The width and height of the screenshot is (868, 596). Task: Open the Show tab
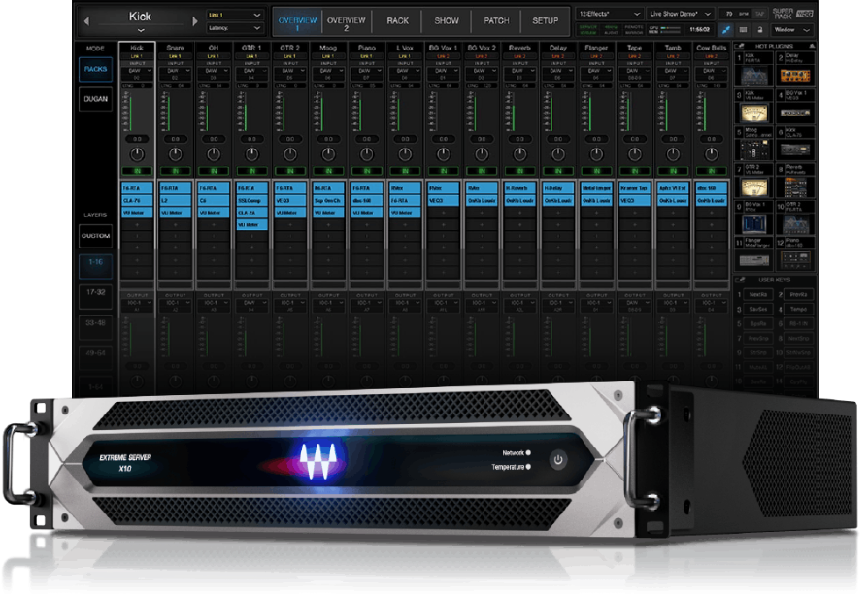(x=447, y=21)
